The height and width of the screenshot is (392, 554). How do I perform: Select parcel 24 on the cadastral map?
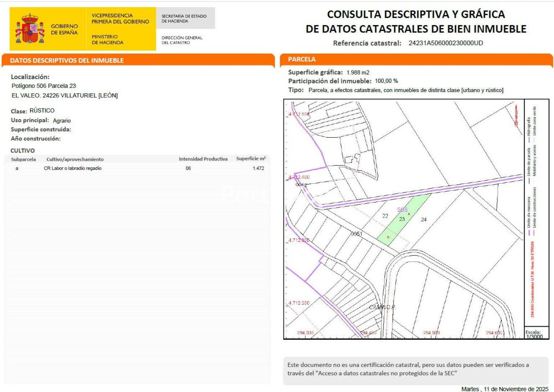pos(424,220)
